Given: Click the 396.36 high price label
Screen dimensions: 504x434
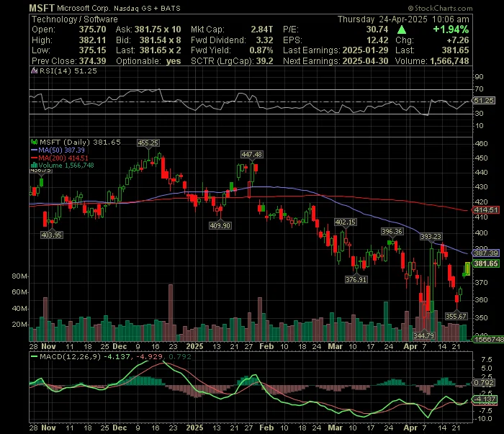Looking at the screenshot, I should (x=392, y=231).
